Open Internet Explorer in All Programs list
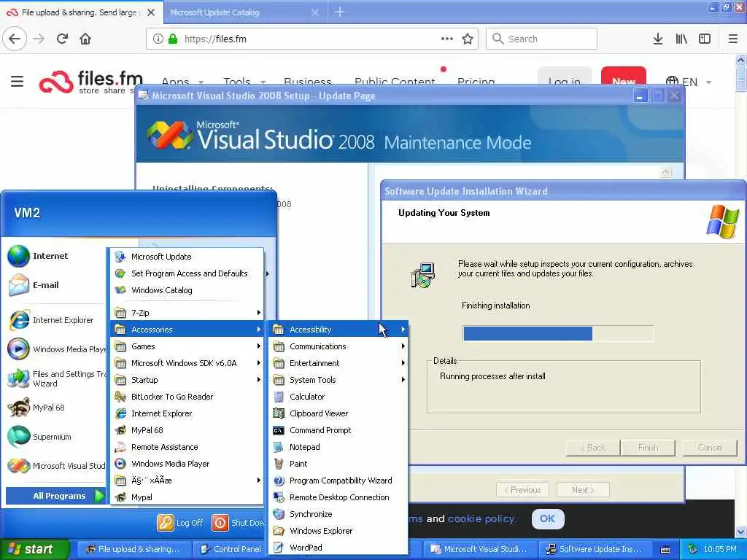 (187, 413)
